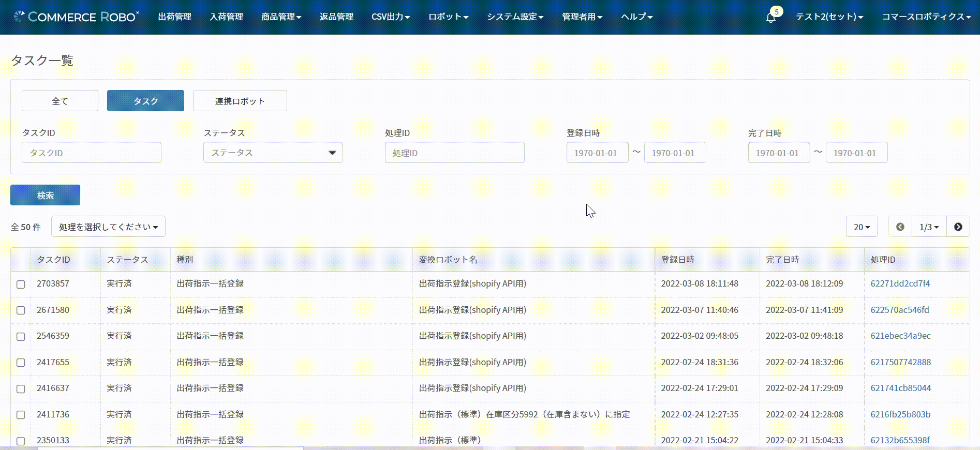The height and width of the screenshot is (450, 980).
Task: Select the タスク filter tab
Action: (x=145, y=101)
